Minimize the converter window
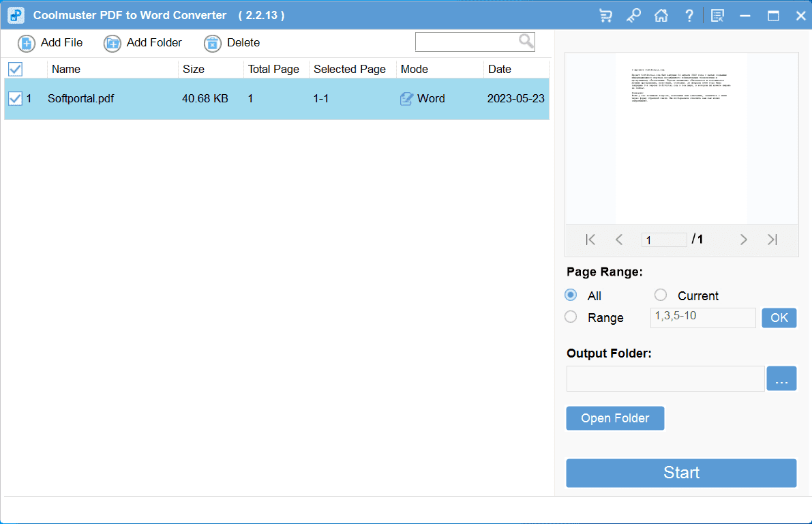The width and height of the screenshot is (812, 524). click(745, 16)
